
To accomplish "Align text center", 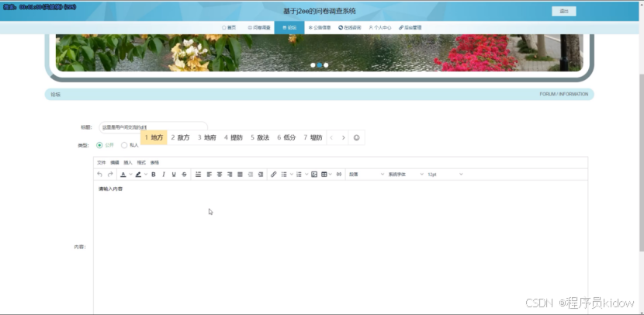I will click(x=220, y=175).
